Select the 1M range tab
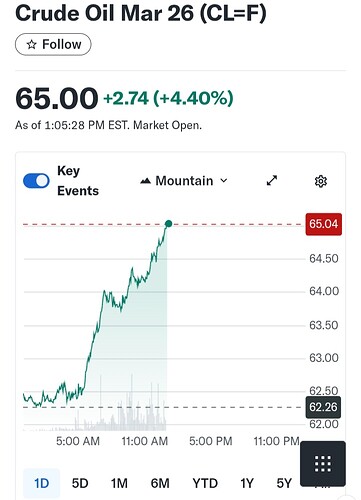Screen dimensions: 361x500 click(119, 483)
